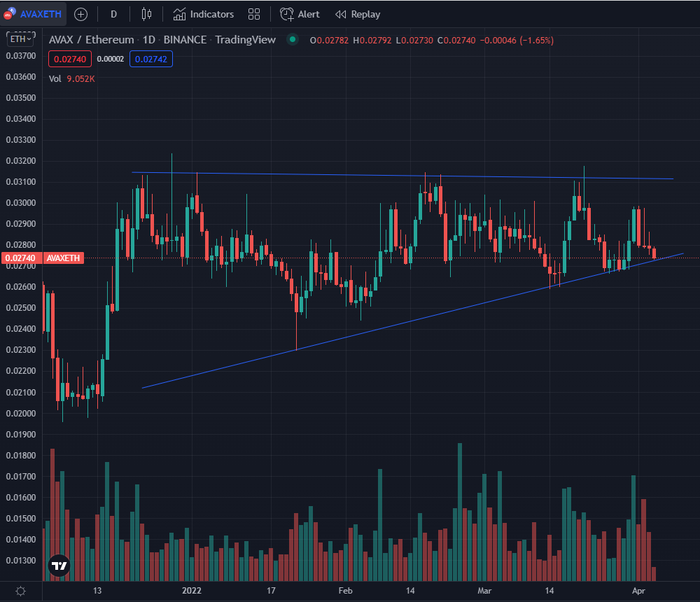This screenshot has height=602, width=700.
Task: Open the D timeframe interval selector
Action: (113, 14)
